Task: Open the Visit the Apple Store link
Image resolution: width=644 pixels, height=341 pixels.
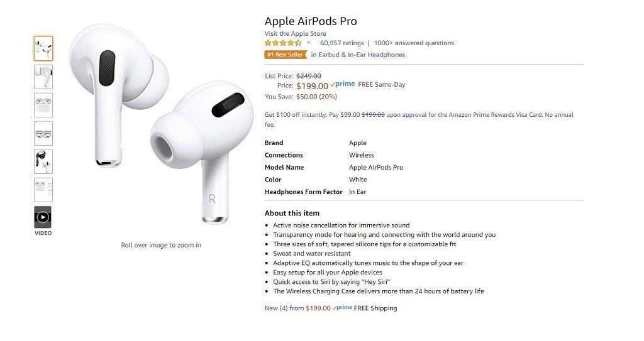Action: [x=296, y=34]
